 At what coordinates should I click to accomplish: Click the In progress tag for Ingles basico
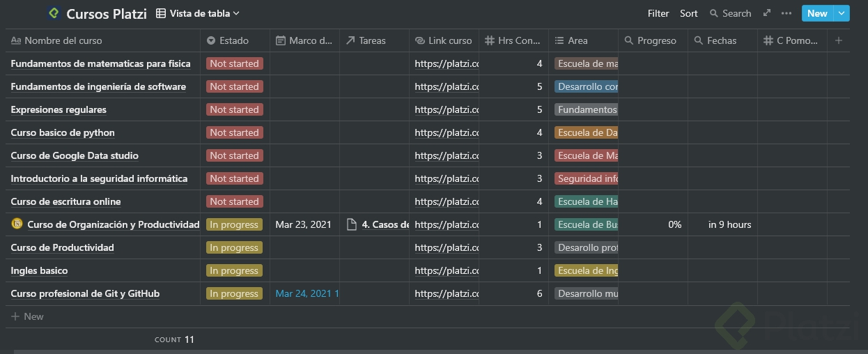234,270
